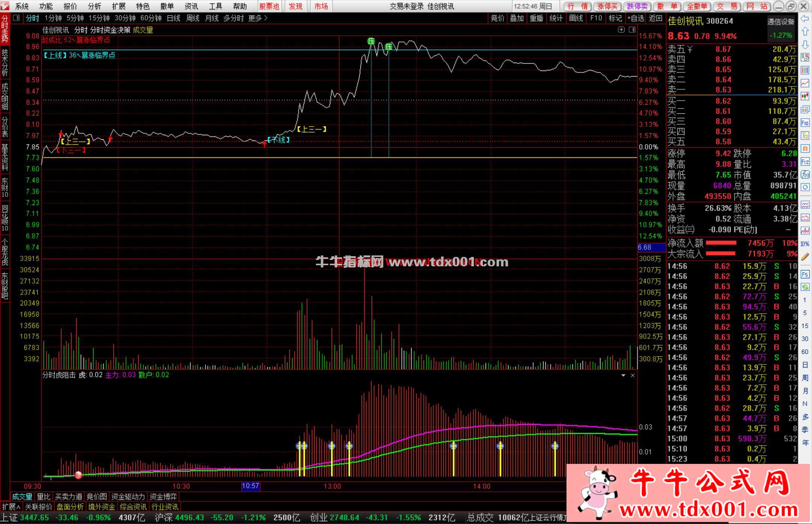812x524 pixels.
Task: Select the pencil drawing tool
Action: [805, 257]
